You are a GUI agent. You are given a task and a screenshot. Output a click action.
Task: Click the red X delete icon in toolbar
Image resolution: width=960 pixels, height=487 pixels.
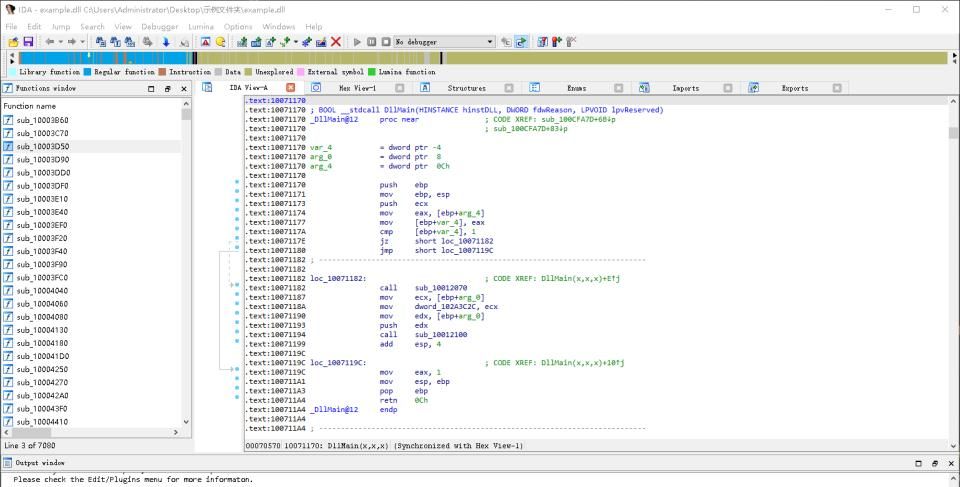(335, 42)
